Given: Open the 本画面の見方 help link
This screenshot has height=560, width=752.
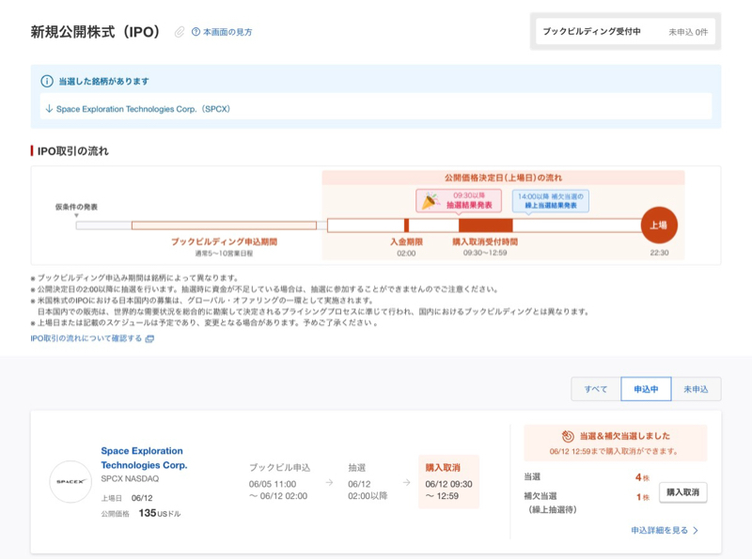Looking at the screenshot, I should click(x=227, y=32).
